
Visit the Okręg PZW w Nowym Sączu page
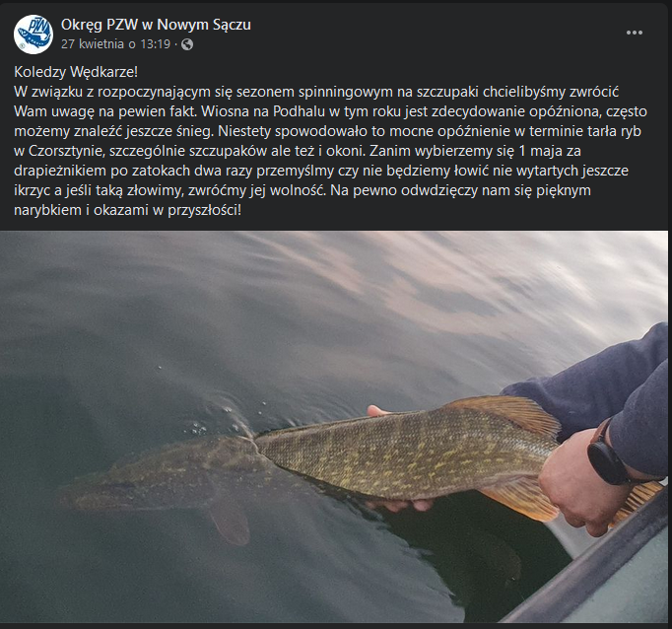click(x=156, y=25)
